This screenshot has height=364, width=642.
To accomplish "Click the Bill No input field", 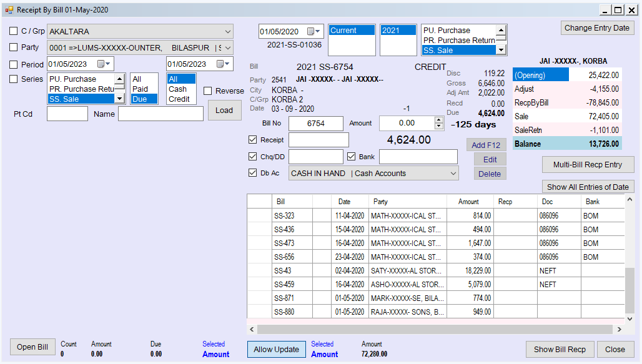I will (x=315, y=123).
